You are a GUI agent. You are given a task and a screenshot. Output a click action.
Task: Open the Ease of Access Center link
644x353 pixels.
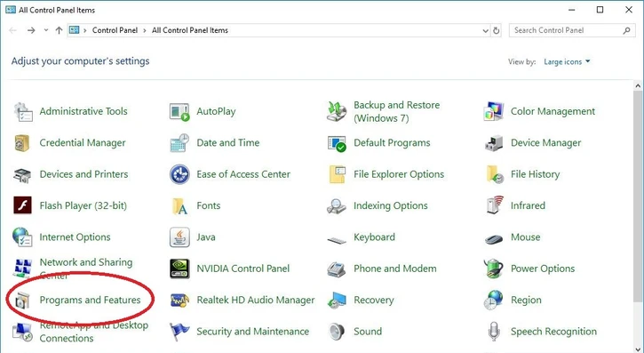(243, 174)
